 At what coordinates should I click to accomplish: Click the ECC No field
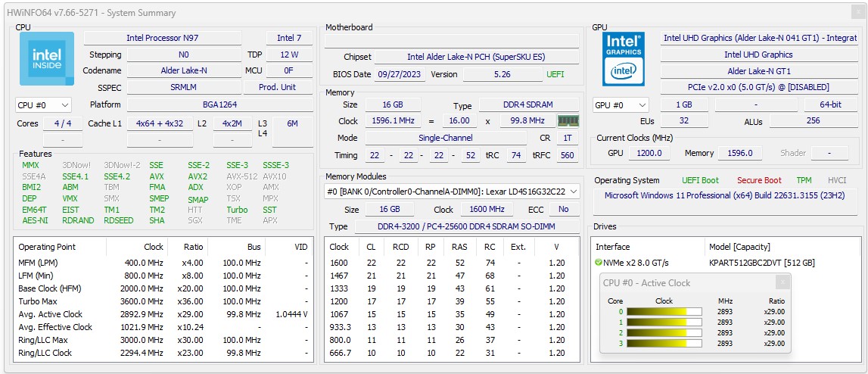tap(564, 210)
